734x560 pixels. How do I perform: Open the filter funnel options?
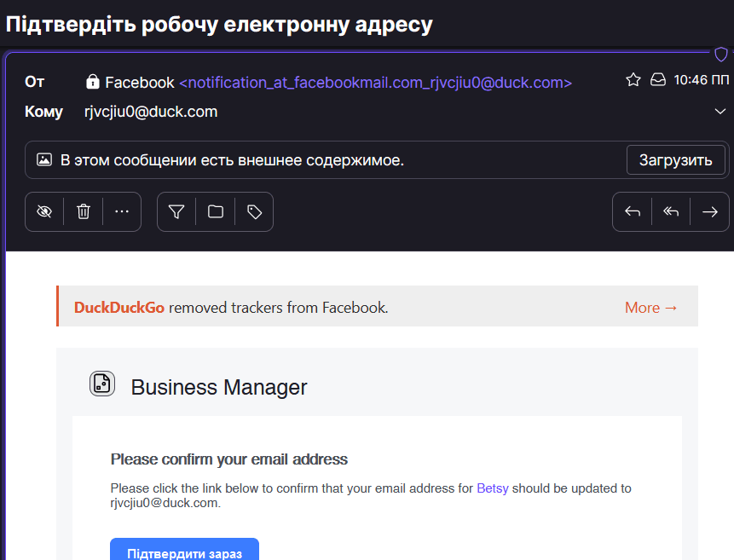tap(176, 211)
